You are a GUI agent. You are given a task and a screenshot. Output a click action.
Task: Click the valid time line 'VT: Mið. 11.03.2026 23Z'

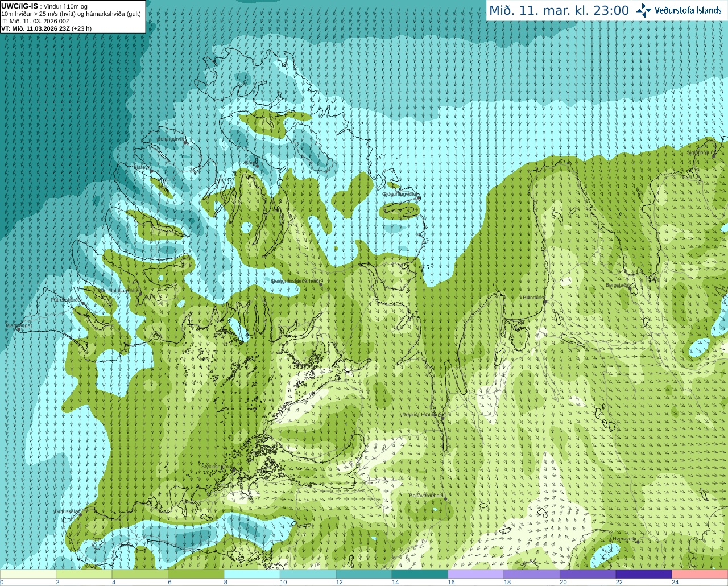(x=36, y=28)
